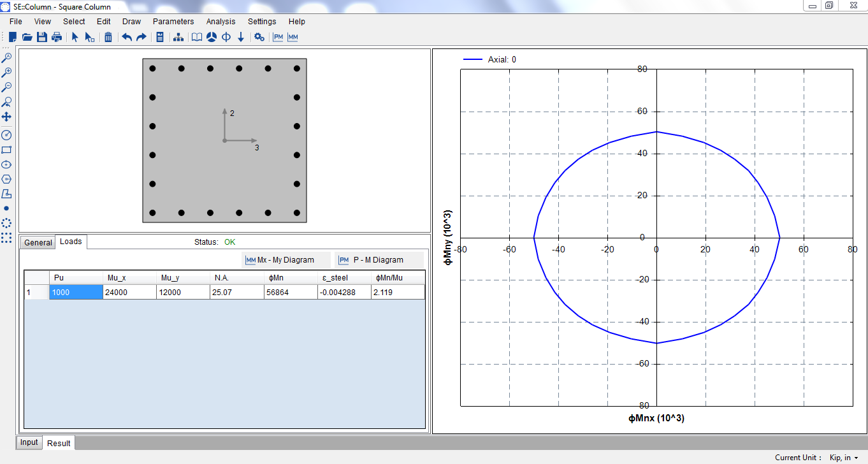The width and height of the screenshot is (868, 464).
Task: Switch to the General tab
Action: [x=38, y=243]
